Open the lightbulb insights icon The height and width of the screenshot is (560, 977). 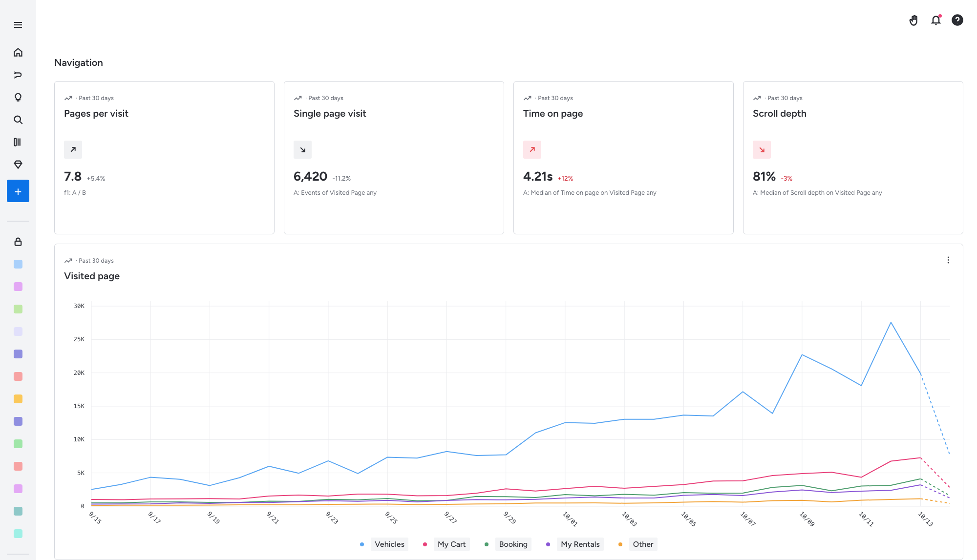(18, 97)
